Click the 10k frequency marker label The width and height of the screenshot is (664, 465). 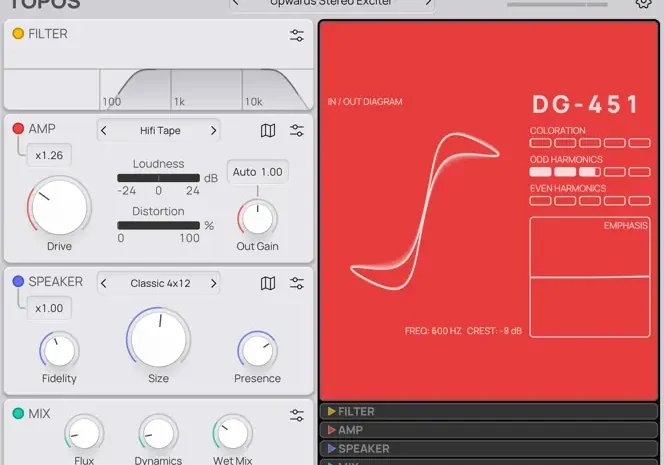pyautogui.click(x=254, y=102)
